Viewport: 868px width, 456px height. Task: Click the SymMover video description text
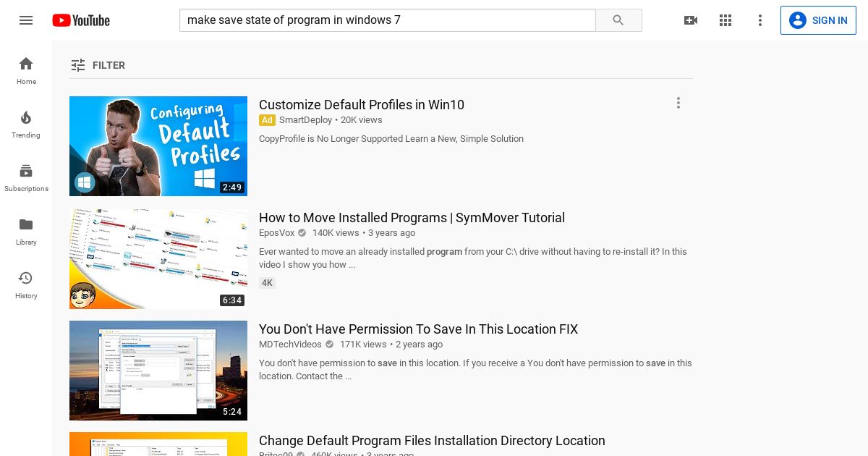pos(473,258)
